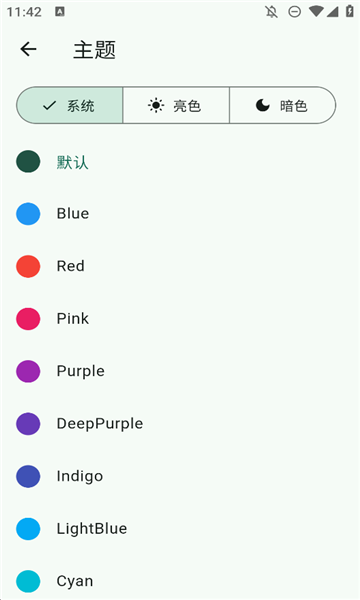Screen dimensions: 360x600
Task: Click the checkmark icon in 系统 segment
Action: (50, 105)
